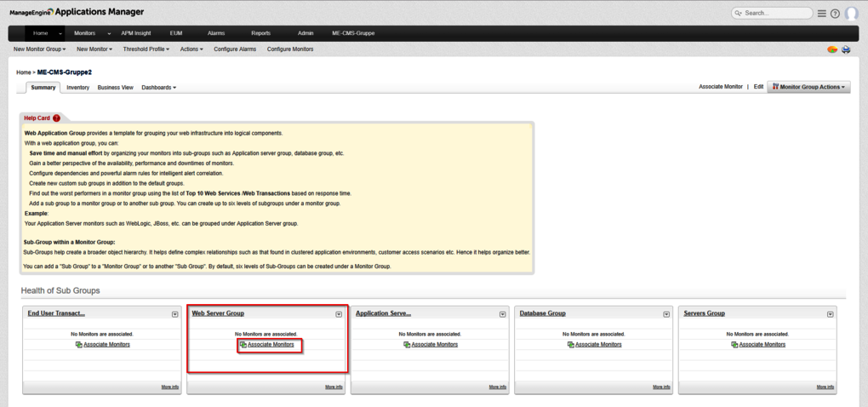Open the New Monitor Group dropdown
The width and height of the screenshot is (868, 407).
pyautogui.click(x=39, y=49)
